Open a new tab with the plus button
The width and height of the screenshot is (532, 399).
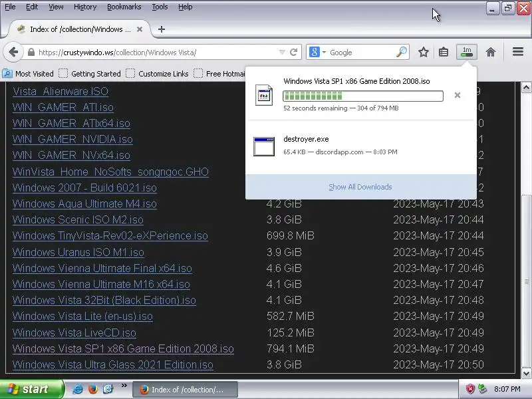162,29
